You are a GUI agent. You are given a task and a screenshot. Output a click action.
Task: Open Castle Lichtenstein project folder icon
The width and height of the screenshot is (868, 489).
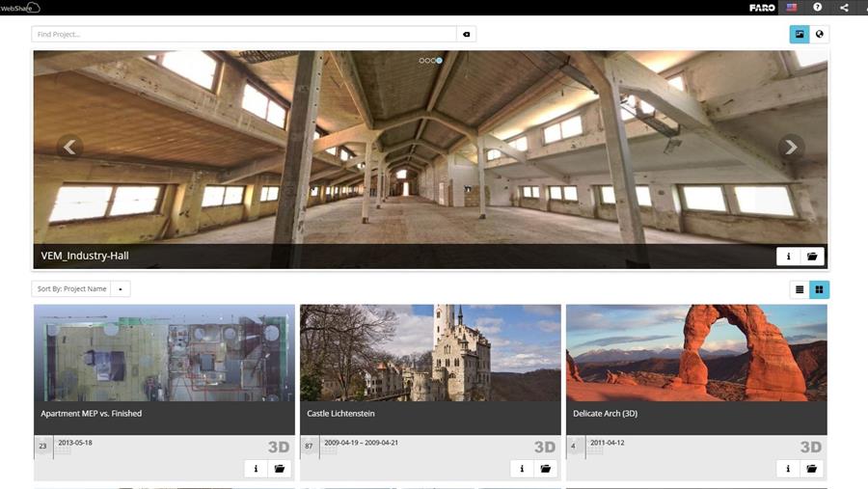tap(546, 469)
